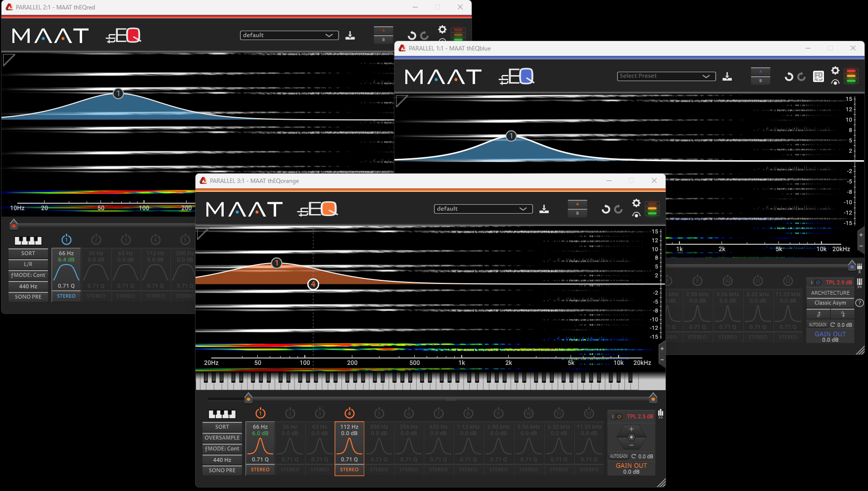Click the level meter in thEQorange header

click(652, 209)
